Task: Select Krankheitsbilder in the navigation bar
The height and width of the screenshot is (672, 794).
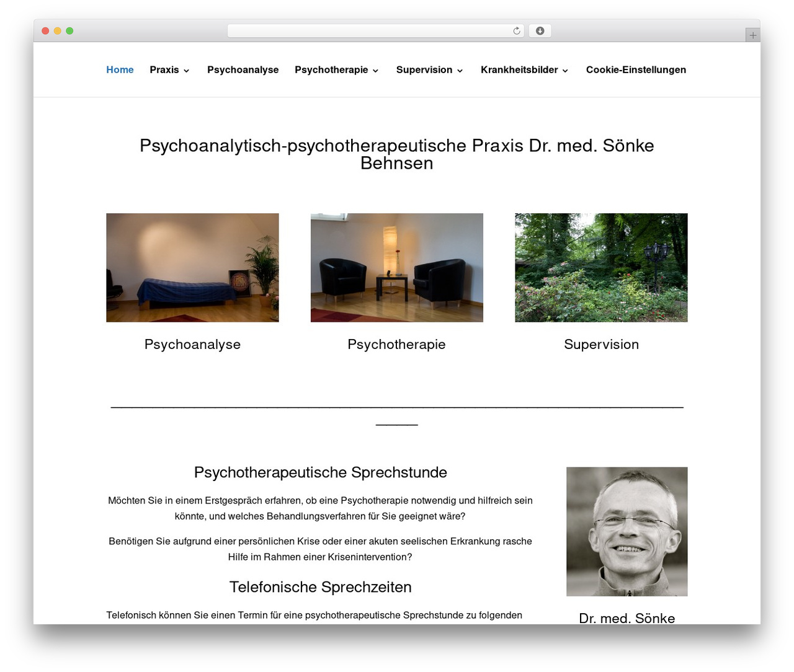Action: point(519,70)
